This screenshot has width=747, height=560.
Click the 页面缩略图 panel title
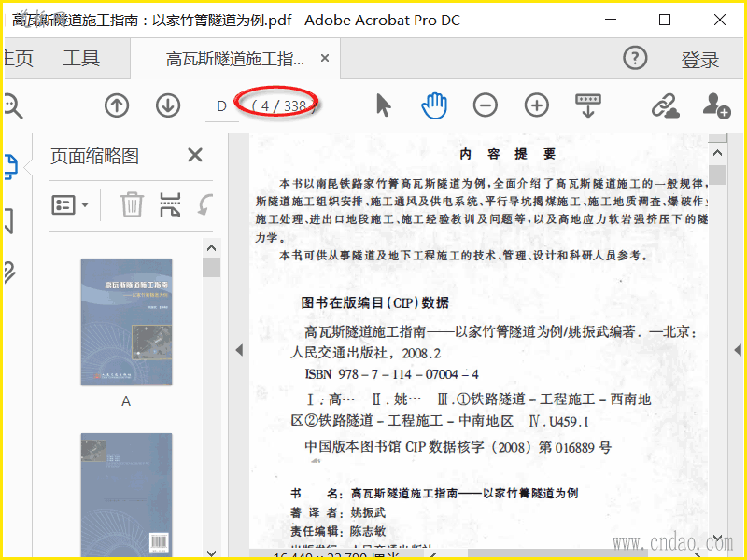pos(94,156)
